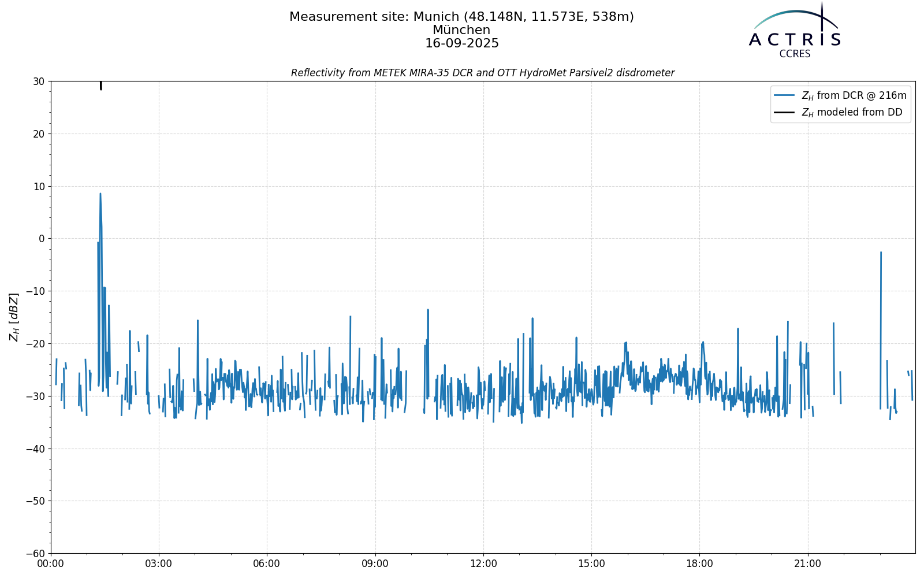
Task: Click the München subtitle text
Action: pos(461,30)
